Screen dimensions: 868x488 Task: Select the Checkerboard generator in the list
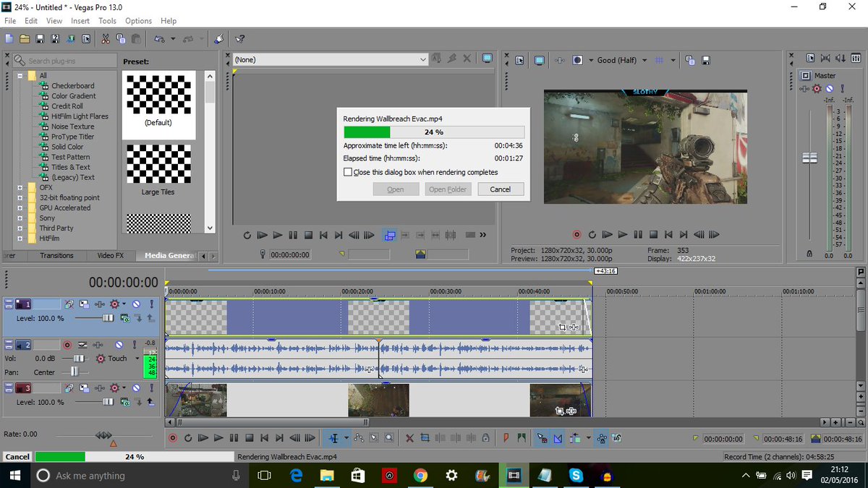[72, 85]
